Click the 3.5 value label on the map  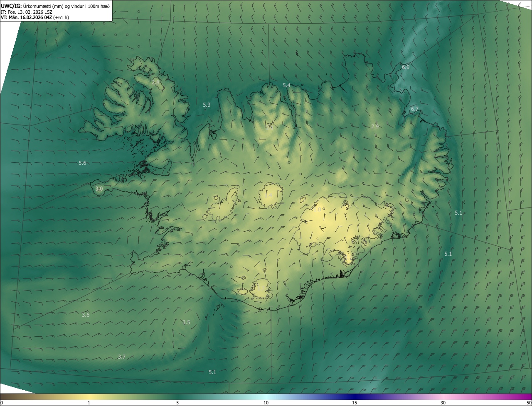click(x=186, y=323)
